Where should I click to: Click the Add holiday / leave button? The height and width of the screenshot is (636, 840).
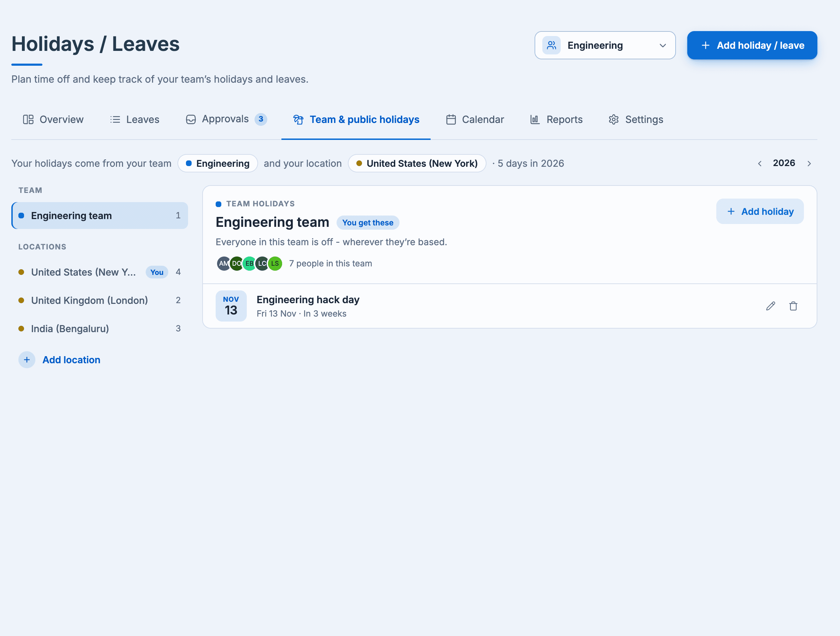[752, 45]
